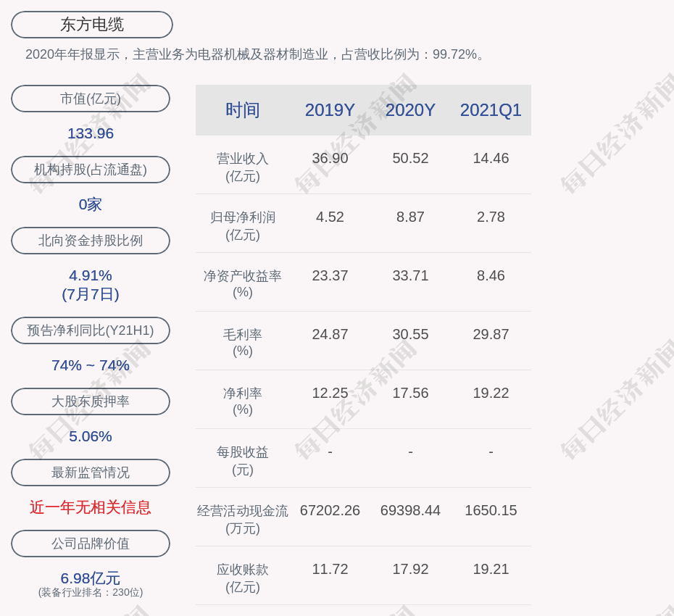Viewport: 674px width, 616px height.
Task: Click the 2020Y 毛利率 value 30.55
Action: [410, 334]
